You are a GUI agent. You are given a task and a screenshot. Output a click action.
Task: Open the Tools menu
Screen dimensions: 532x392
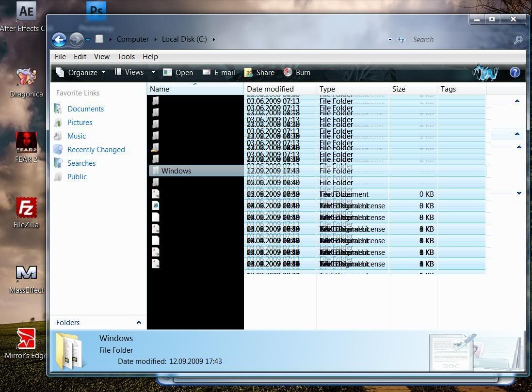(126, 57)
